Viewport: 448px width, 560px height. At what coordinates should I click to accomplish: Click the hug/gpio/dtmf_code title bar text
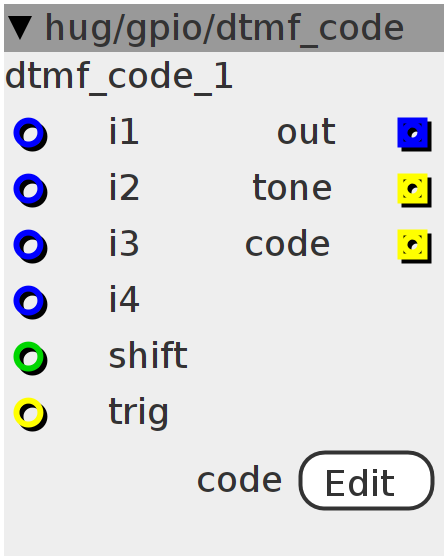(224, 29)
